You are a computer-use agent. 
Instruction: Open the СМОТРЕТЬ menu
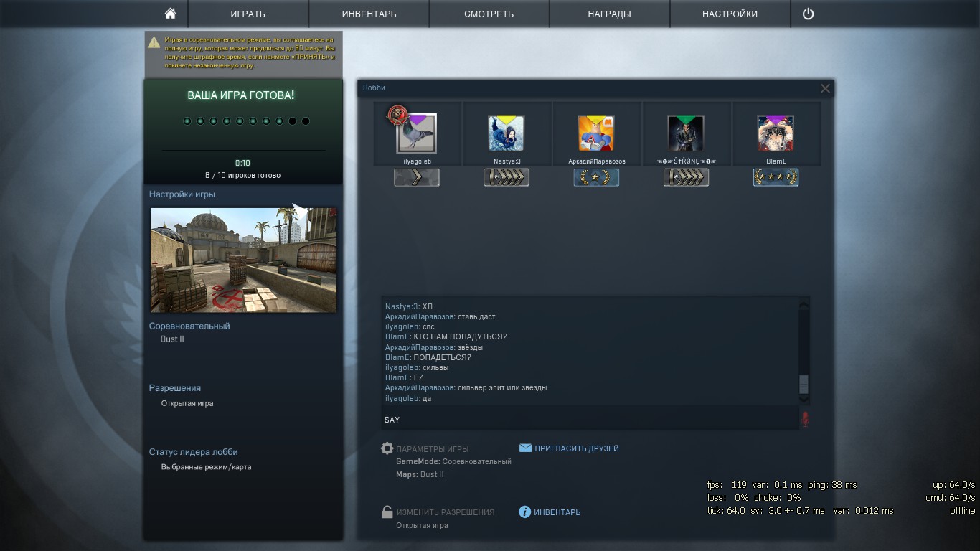click(x=489, y=14)
